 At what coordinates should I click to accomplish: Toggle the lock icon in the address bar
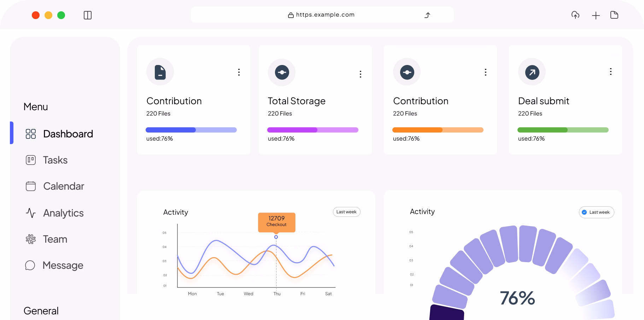(x=291, y=14)
